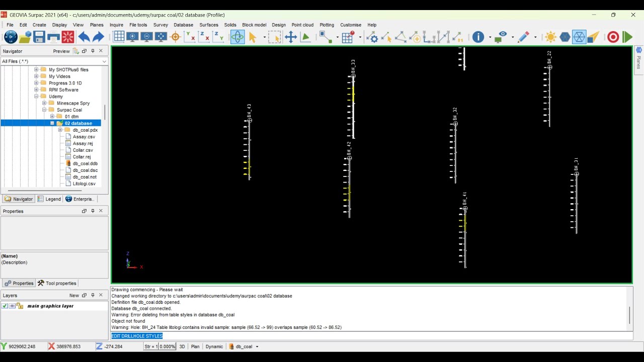
Task: Click the Navigator tree vertical scrollbar
Action: [x=105, y=112]
